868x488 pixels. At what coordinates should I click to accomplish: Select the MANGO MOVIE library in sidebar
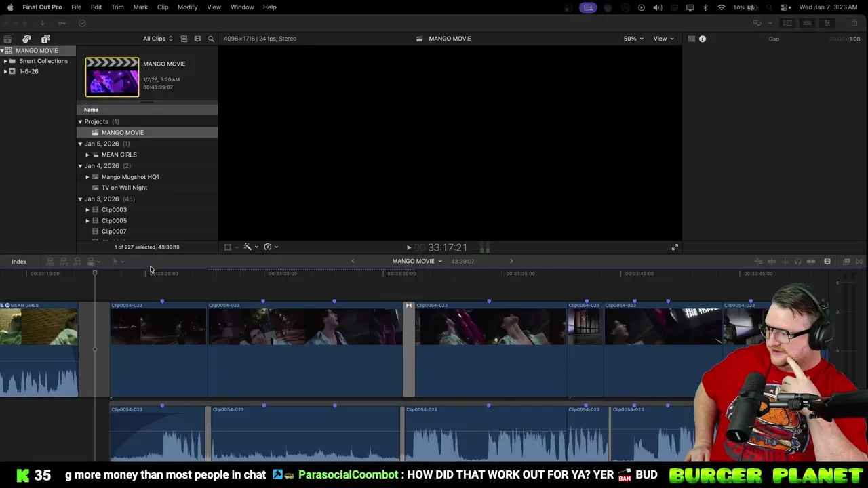tap(37, 51)
